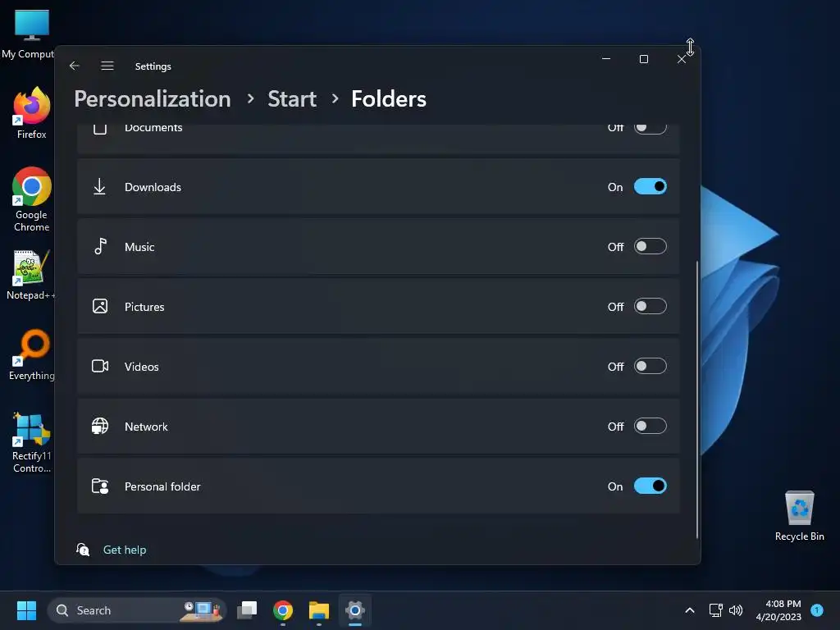Enable the Pictures folder toggle
840x630 pixels.
(x=650, y=306)
